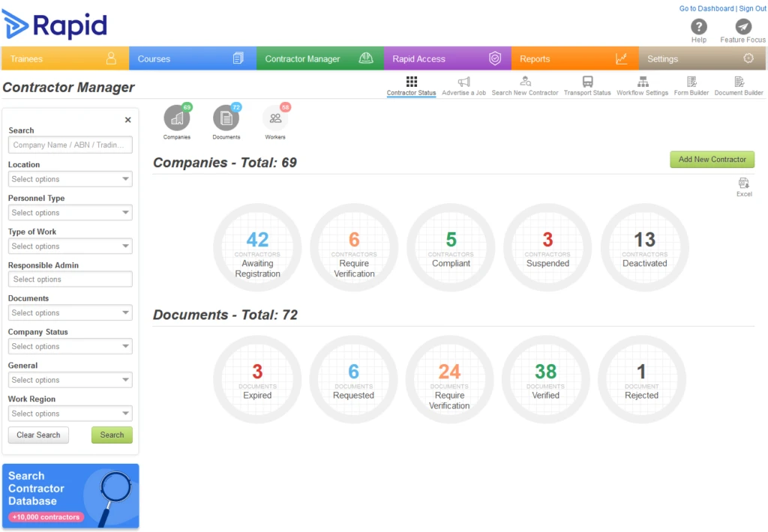768x532 pixels.
Task: Open the Rapid Access tab
Action: coord(447,58)
